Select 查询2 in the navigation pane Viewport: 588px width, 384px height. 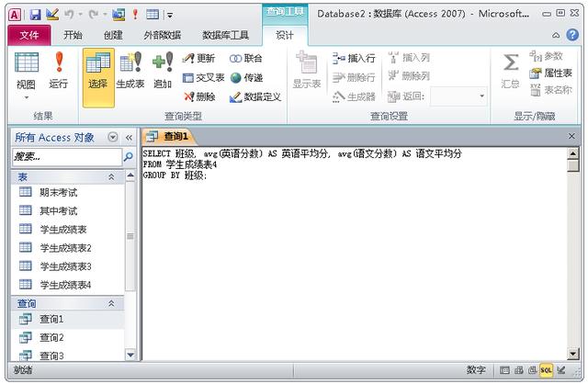68,337
